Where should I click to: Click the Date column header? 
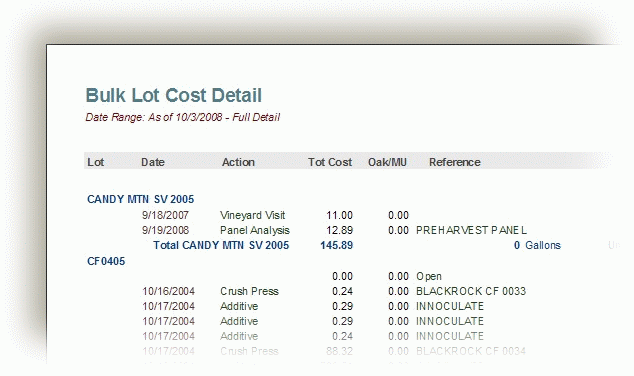[x=153, y=162]
